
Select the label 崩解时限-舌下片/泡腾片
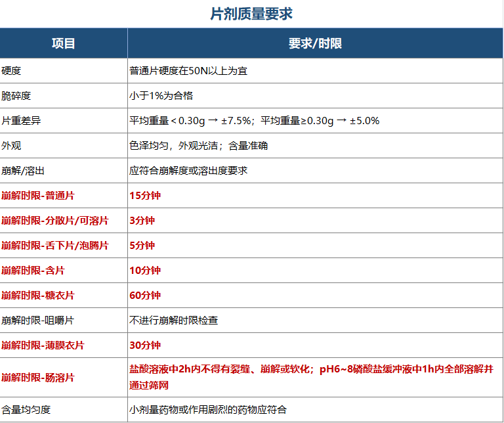[55, 246]
